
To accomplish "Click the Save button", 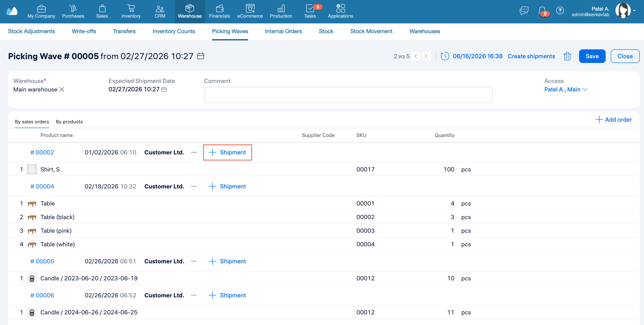I will pyautogui.click(x=592, y=56).
